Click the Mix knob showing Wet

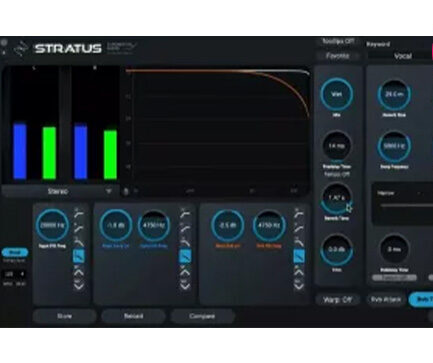[337, 94]
